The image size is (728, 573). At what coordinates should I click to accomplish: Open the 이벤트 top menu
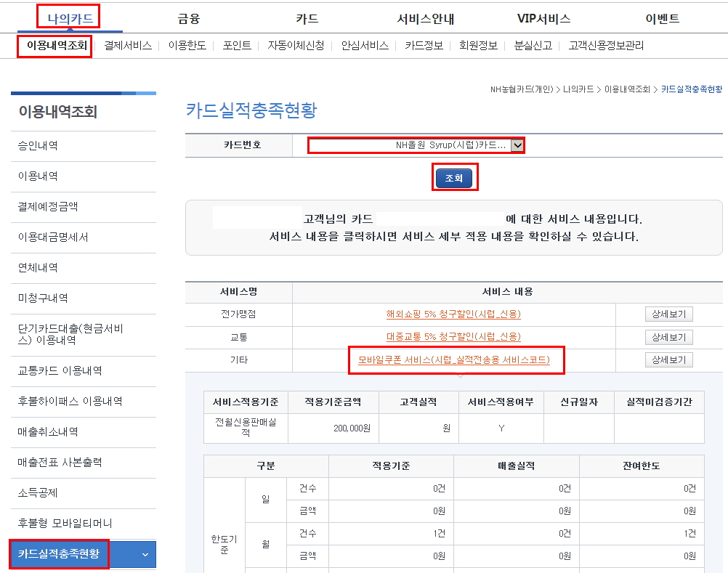pos(662,19)
